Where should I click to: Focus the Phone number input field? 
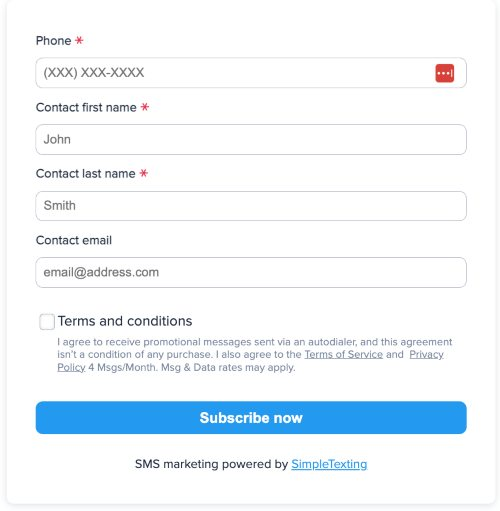pos(251,73)
